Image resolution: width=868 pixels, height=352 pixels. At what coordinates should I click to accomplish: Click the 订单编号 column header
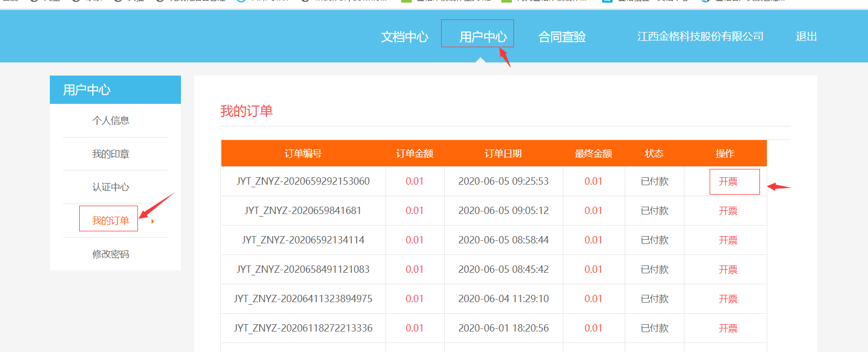(x=303, y=154)
